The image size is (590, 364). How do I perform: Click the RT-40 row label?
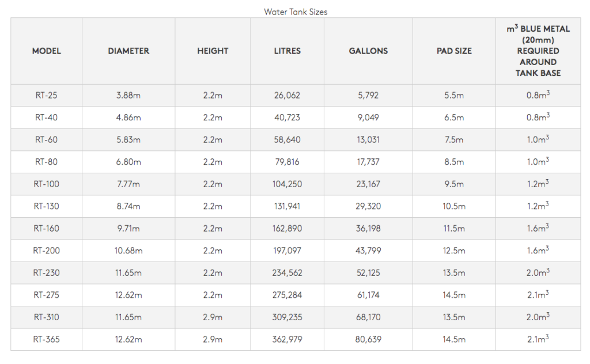click(x=46, y=117)
